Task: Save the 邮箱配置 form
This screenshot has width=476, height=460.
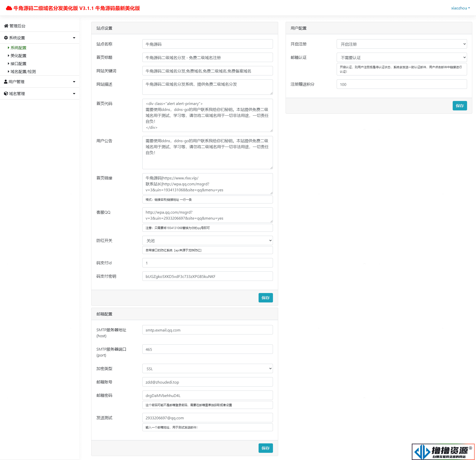Action: point(266,448)
